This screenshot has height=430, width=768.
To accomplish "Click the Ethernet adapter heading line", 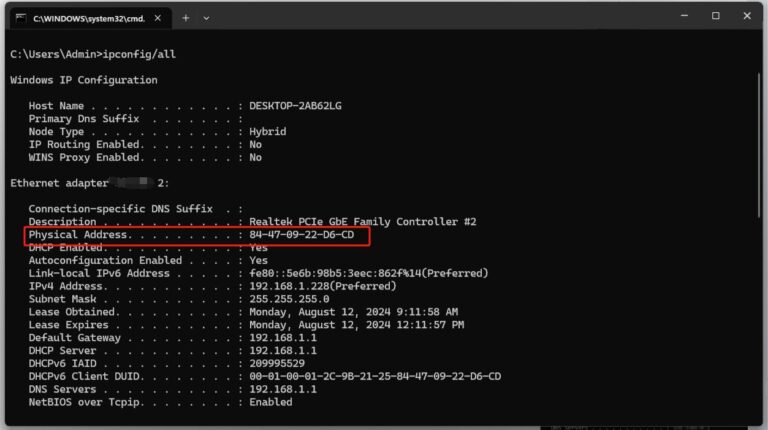I will coord(90,183).
